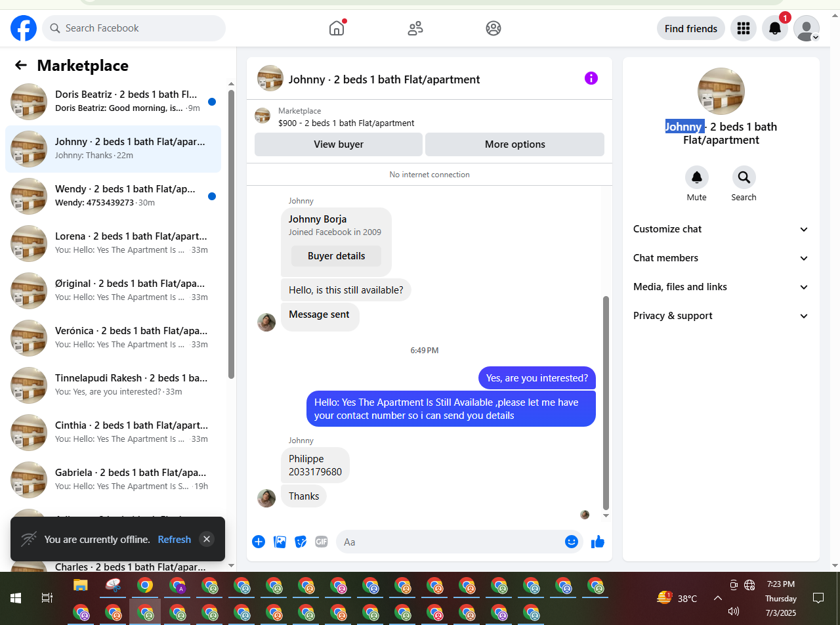Click Refresh in offline banner
This screenshot has width=840, height=625.
tap(175, 540)
